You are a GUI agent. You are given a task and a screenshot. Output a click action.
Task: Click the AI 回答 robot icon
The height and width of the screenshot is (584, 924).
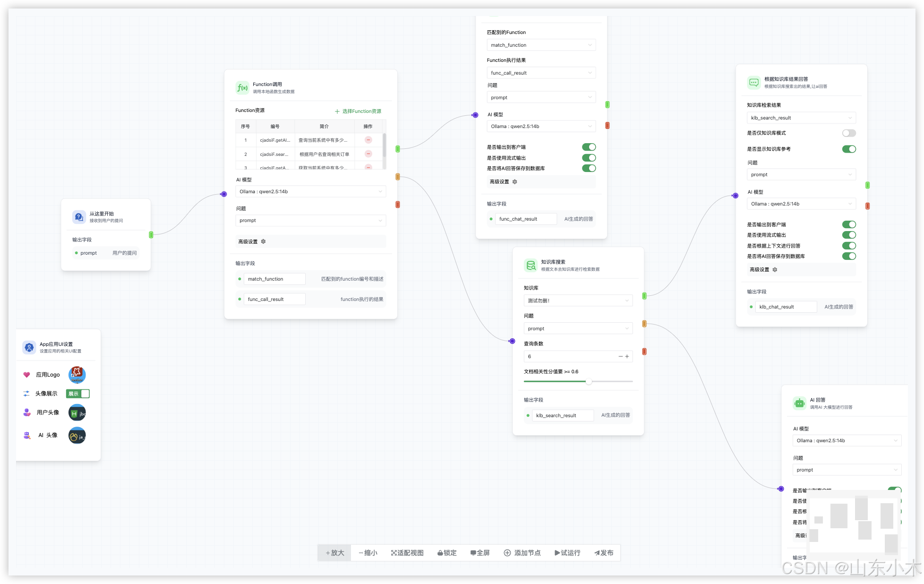(799, 403)
